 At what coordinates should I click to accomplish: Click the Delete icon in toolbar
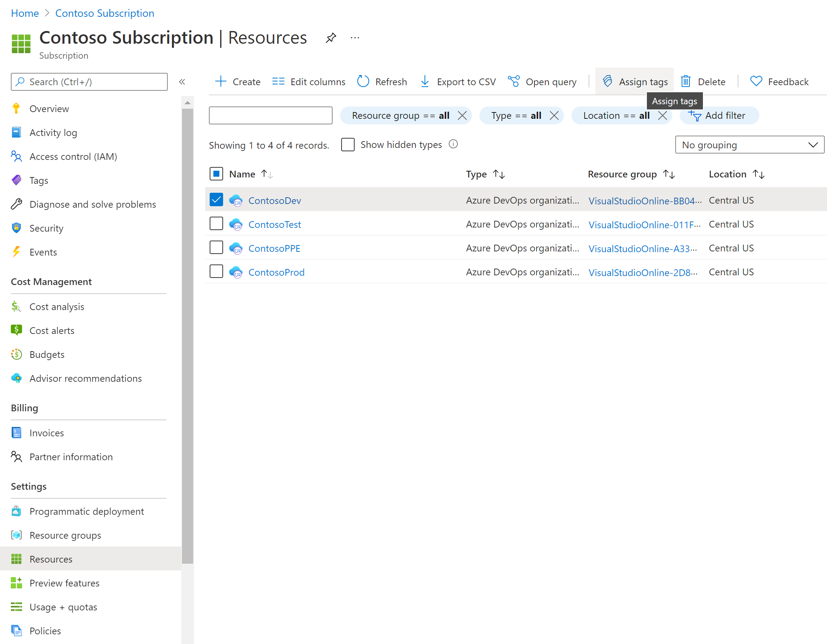pos(685,81)
